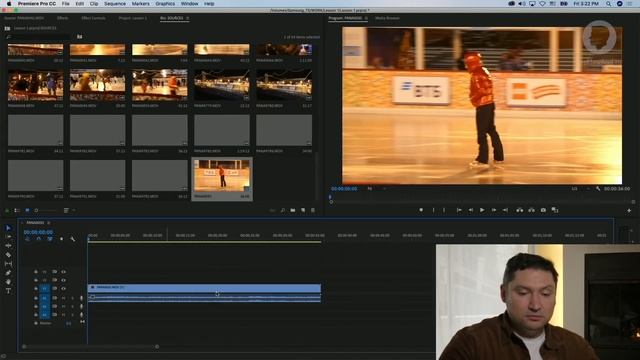Open the Program panel tab menu
This screenshot has height=360, width=640.
(x=366, y=18)
